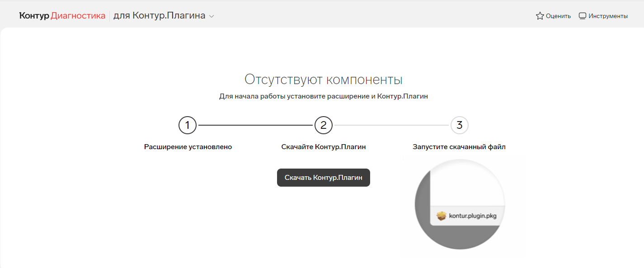Click the package icon of kontur.plugin.pkg
The width and height of the screenshot is (644, 268).
click(442, 216)
